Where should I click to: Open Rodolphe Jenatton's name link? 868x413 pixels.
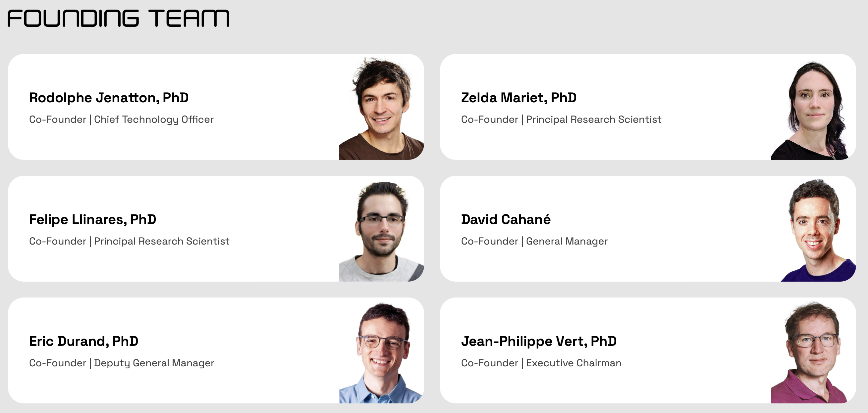109,98
